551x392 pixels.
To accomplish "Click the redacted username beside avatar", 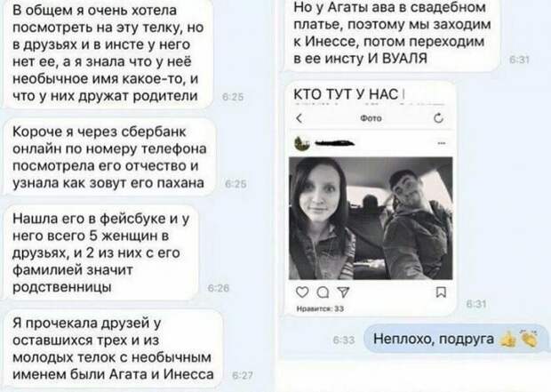I will coord(334,143).
